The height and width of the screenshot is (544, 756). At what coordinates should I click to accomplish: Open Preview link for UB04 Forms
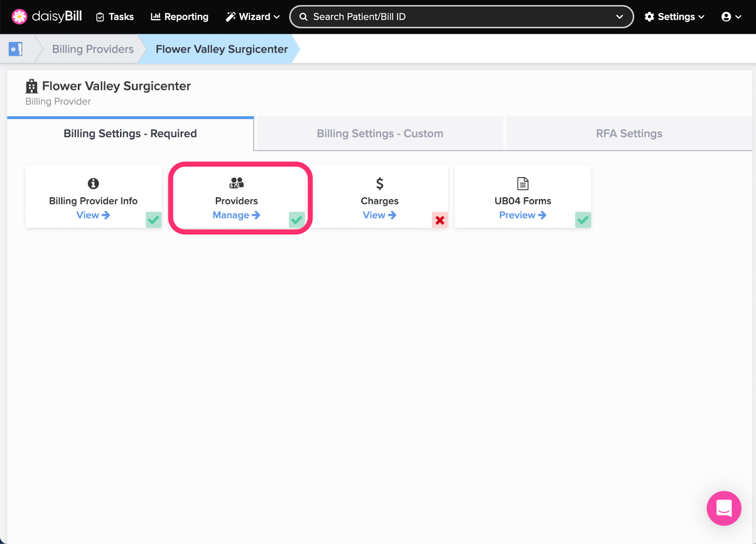tap(523, 215)
